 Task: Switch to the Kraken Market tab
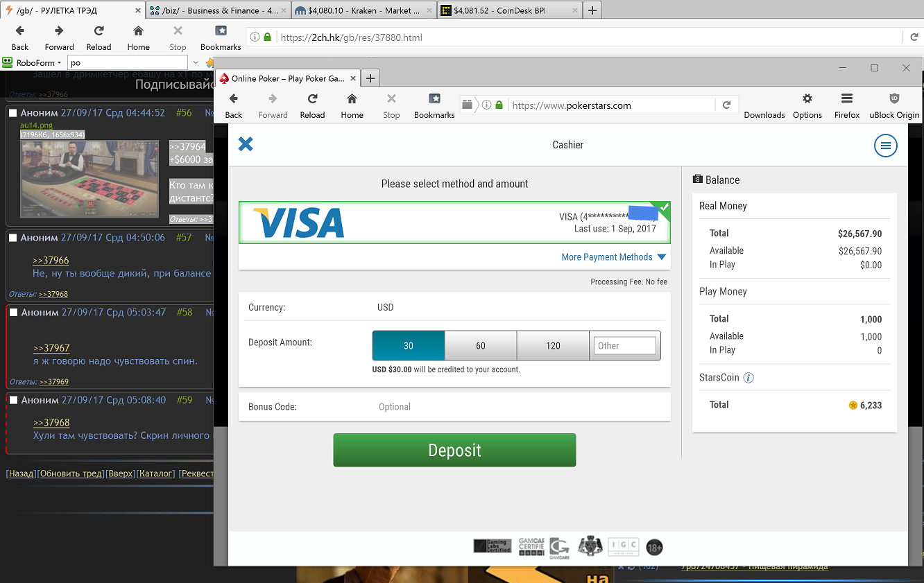pyautogui.click(x=364, y=10)
